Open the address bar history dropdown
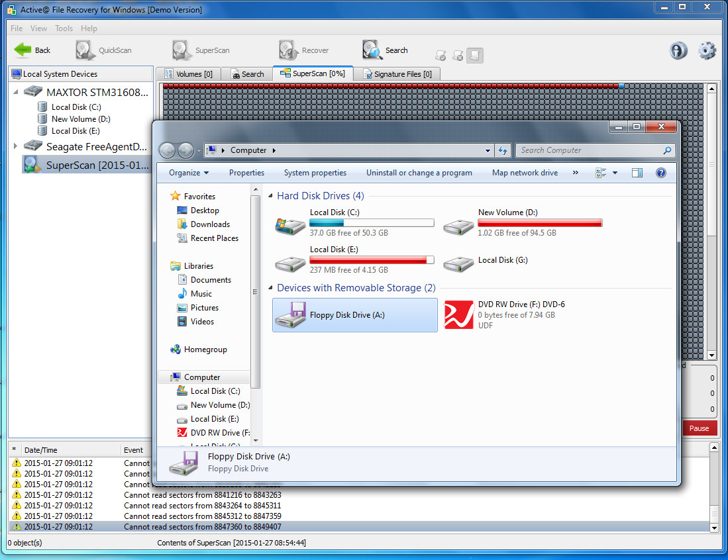728x560 pixels. point(488,150)
